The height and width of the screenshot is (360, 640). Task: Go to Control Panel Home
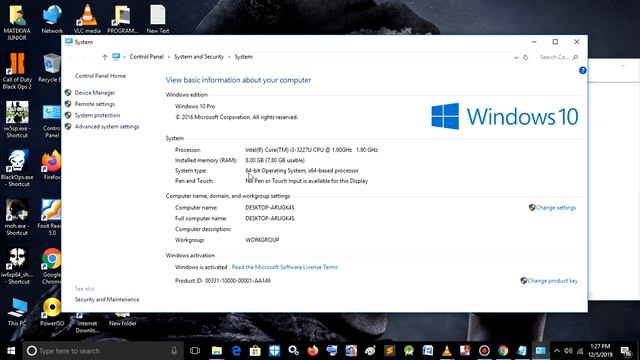[100, 76]
